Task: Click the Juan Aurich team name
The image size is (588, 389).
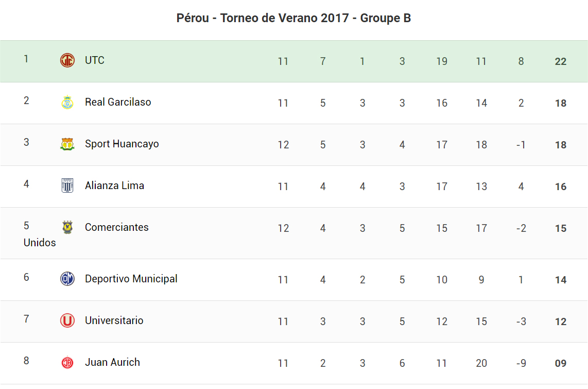Action: point(112,362)
